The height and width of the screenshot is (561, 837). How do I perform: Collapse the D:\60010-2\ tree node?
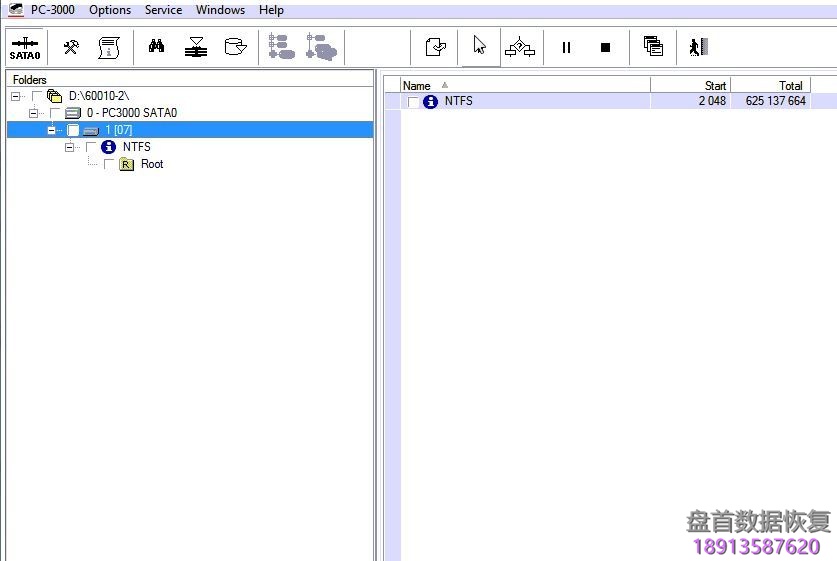coord(16,96)
